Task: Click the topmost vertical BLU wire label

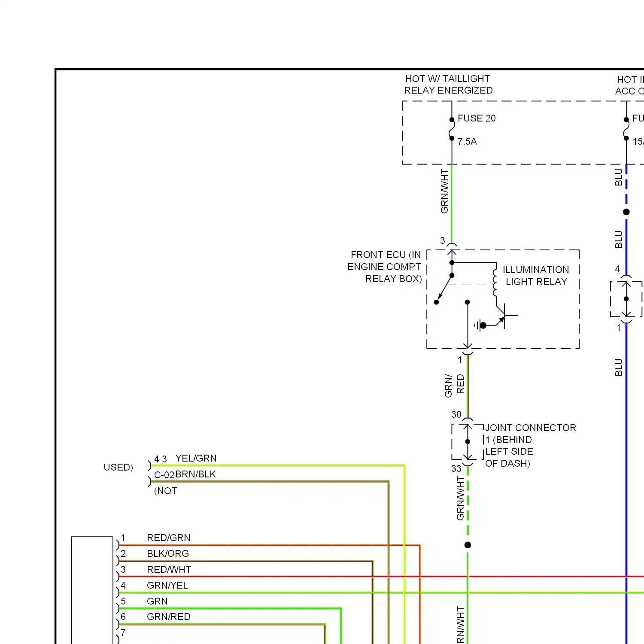Action: click(619, 177)
